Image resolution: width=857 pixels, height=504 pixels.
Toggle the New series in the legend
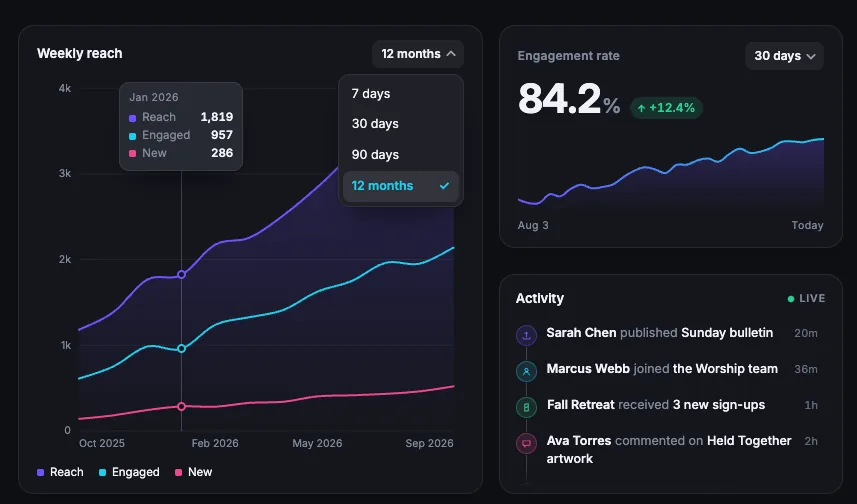pyautogui.click(x=193, y=472)
